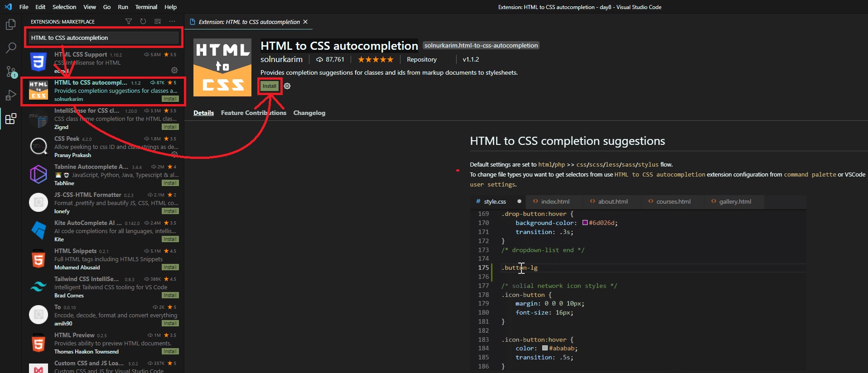Install HTML to CSS autocompl from list

[x=170, y=99]
